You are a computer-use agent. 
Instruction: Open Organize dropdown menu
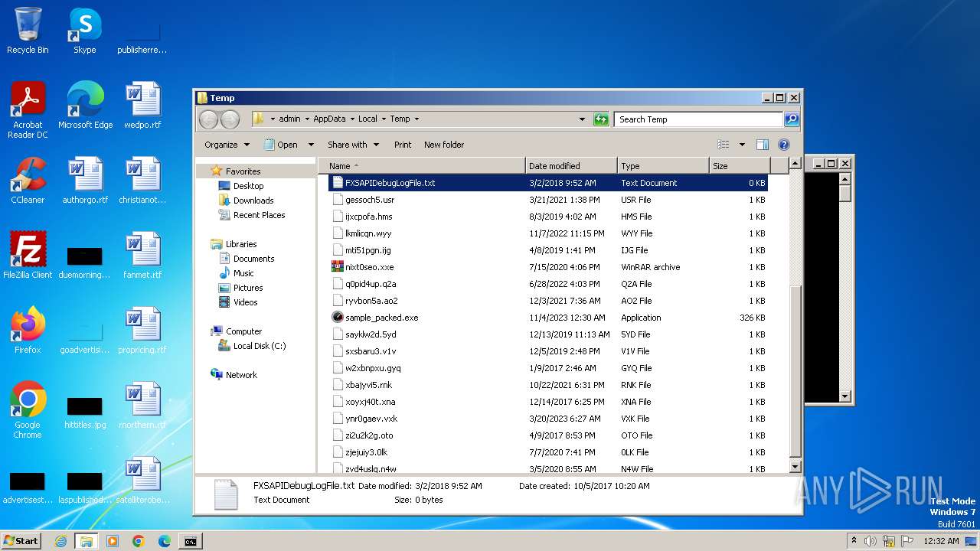(x=227, y=145)
